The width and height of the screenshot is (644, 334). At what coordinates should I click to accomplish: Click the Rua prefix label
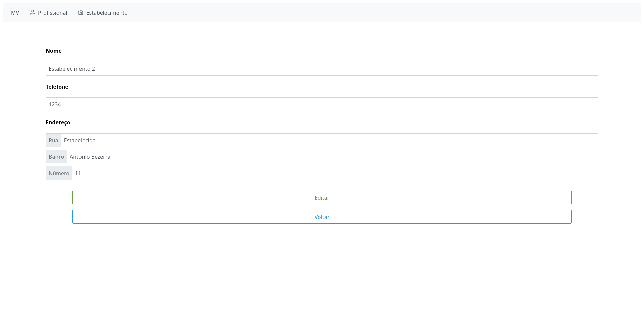tap(53, 140)
